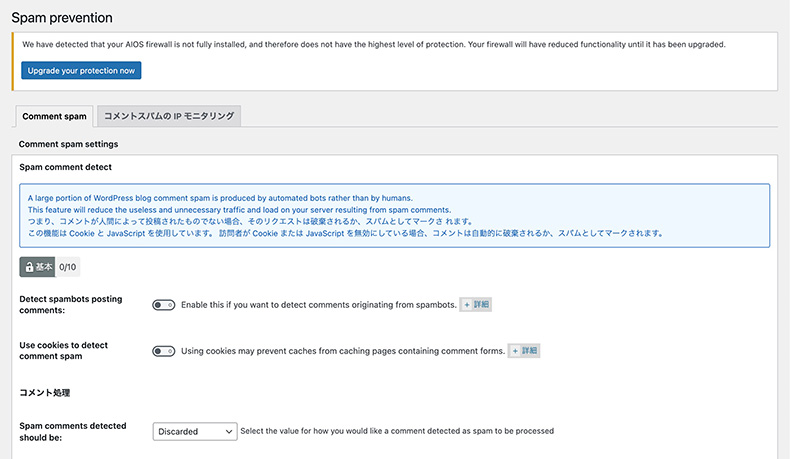Click the Spam comments detected should be label
This screenshot has width=790, height=459.
tap(73, 431)
